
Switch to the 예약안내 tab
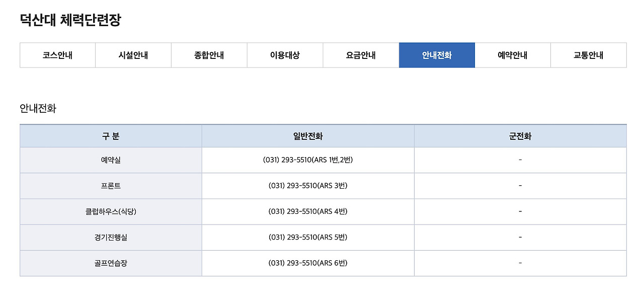point(512,55)
